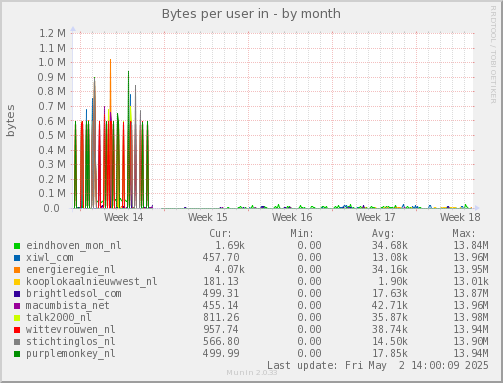This screenshot has width=503, height=383.
Task: Click the 0.5 M y-axis label
Action: click(52, 135)
